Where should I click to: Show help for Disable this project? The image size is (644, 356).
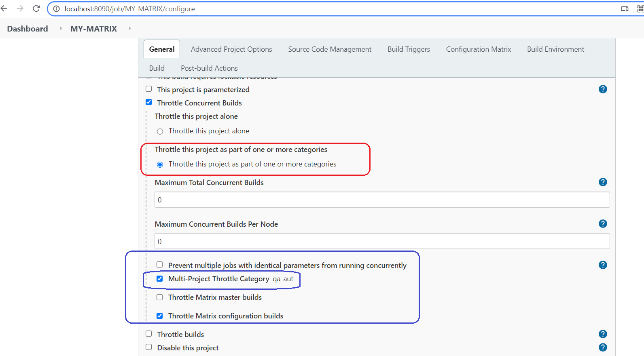602,348
